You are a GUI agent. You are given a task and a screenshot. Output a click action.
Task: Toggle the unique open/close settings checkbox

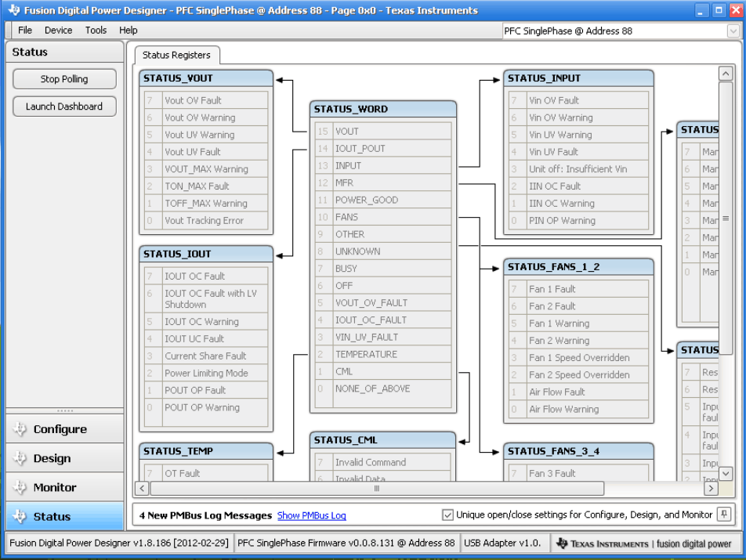[447, 515]
